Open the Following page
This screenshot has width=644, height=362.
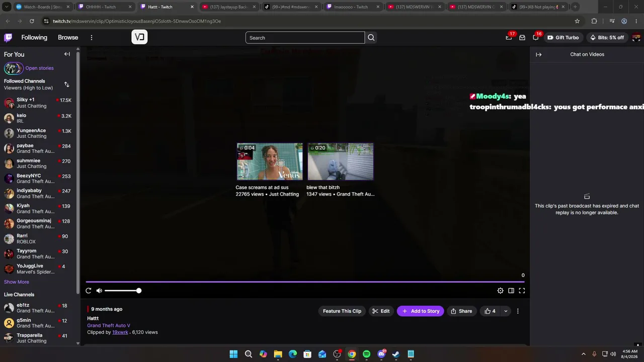(34, 38)
